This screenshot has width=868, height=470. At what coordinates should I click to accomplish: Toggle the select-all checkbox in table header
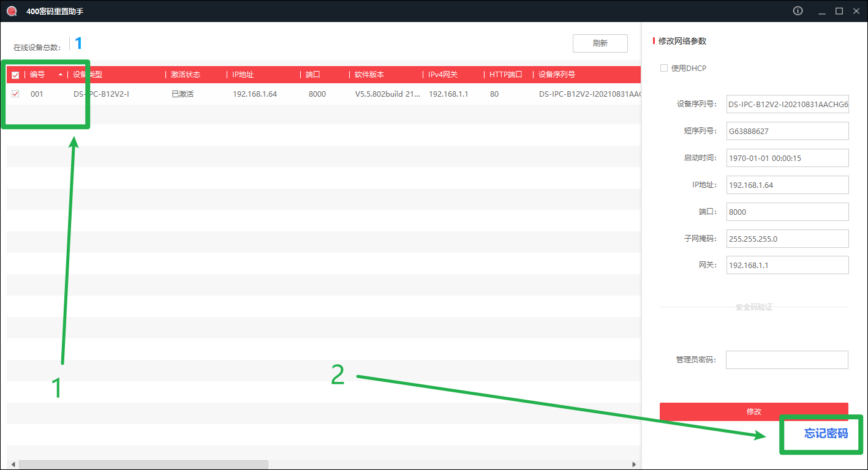15,75
